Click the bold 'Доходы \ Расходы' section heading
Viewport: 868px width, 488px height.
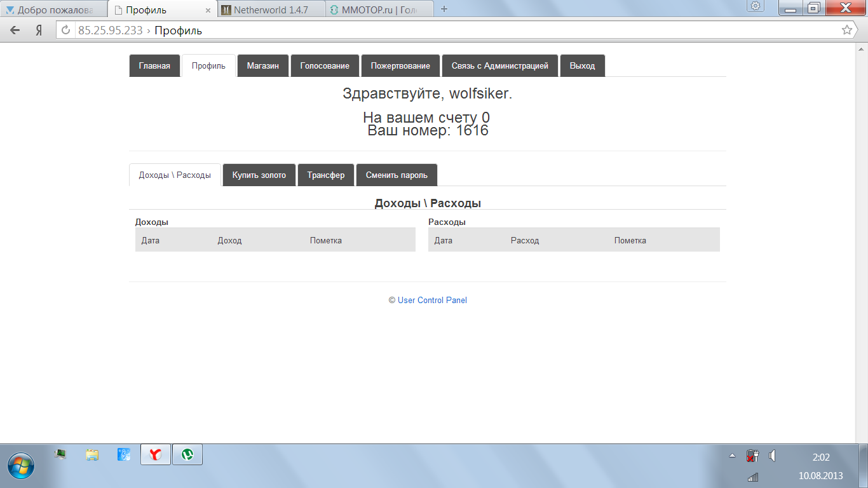[x=428, y=203]
